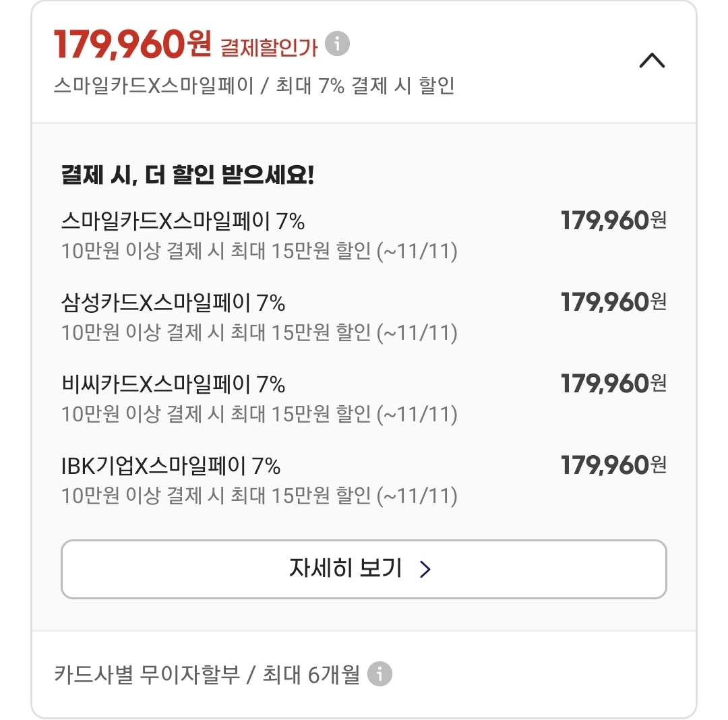Tap the IBK기업X스마일페이 7% offer

tap(171, 466)
